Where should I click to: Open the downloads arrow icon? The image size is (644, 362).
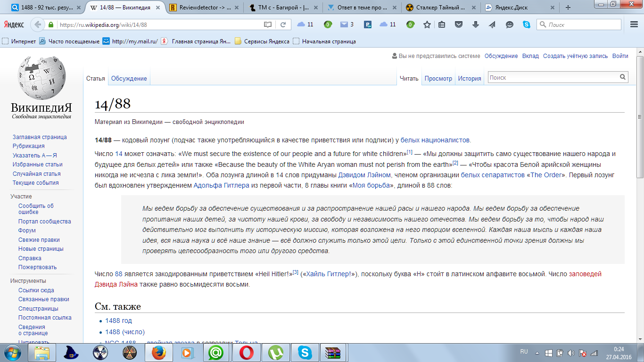pos(475,25)
